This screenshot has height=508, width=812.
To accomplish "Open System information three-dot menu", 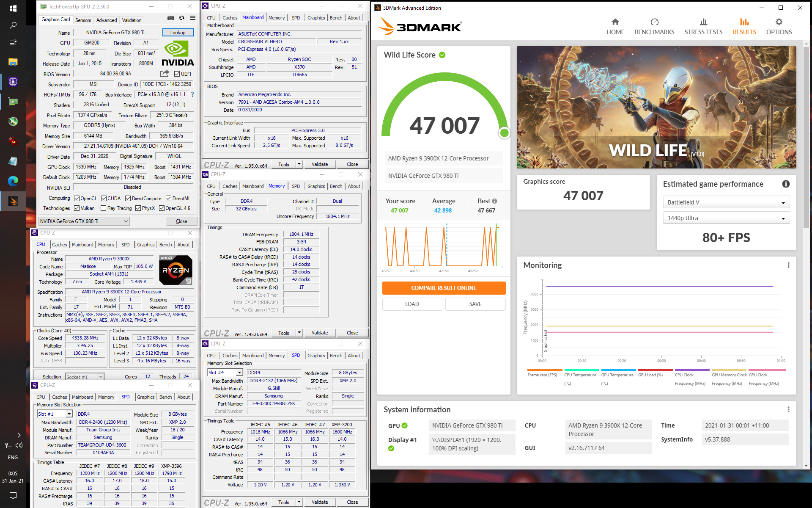I will (x=788, y=409).
